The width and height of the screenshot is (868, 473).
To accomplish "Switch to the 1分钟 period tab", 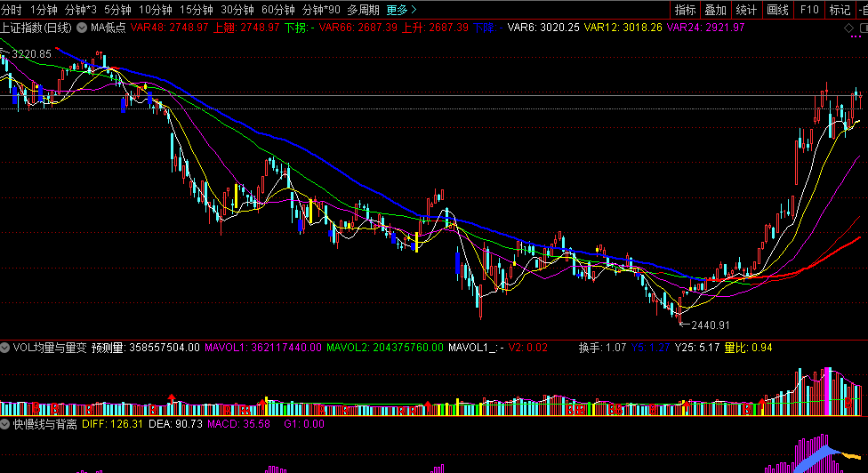I will pyautogui.click(x=44, y=10).
